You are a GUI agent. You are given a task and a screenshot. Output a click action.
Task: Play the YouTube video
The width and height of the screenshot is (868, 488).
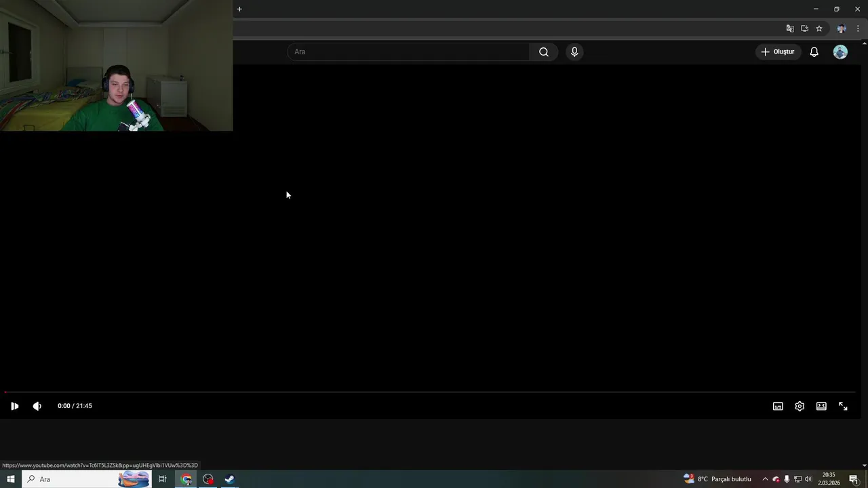(x=14, y=406)
